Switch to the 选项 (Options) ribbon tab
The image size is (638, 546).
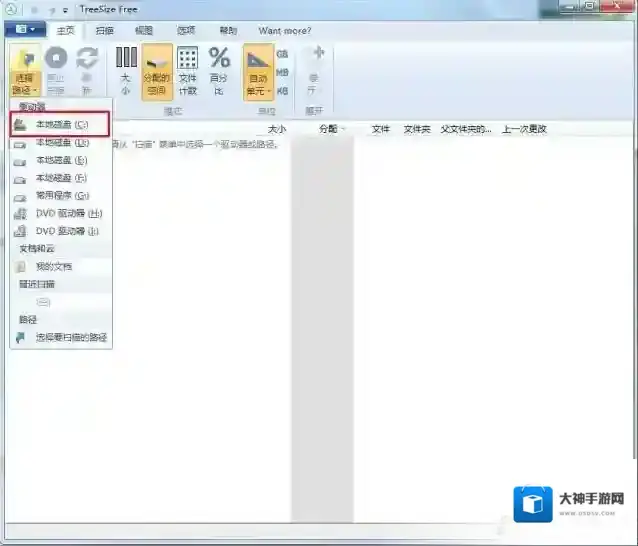pos(186,31)
